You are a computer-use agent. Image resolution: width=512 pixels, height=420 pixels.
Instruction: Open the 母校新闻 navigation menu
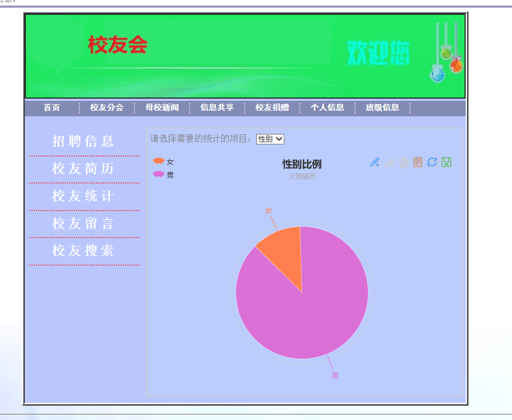point(161,108)
